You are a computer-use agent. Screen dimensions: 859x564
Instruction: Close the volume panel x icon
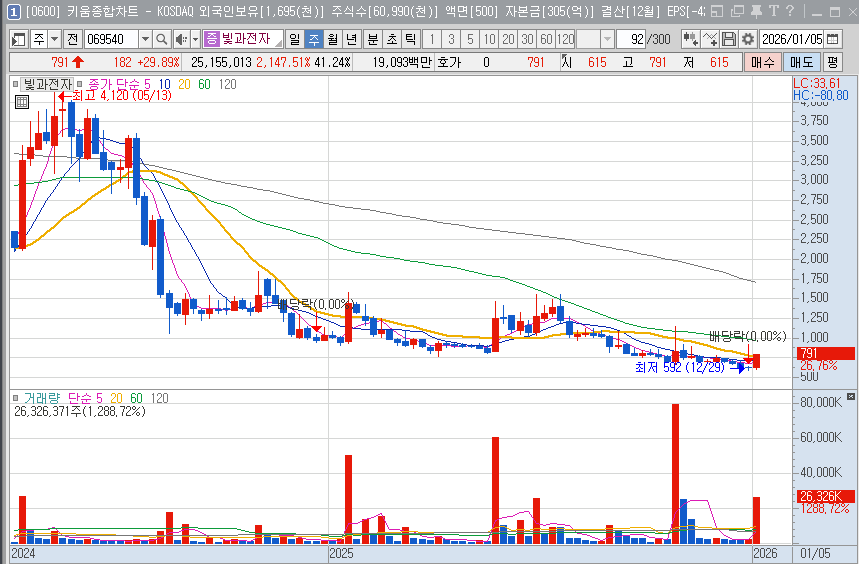850,396
